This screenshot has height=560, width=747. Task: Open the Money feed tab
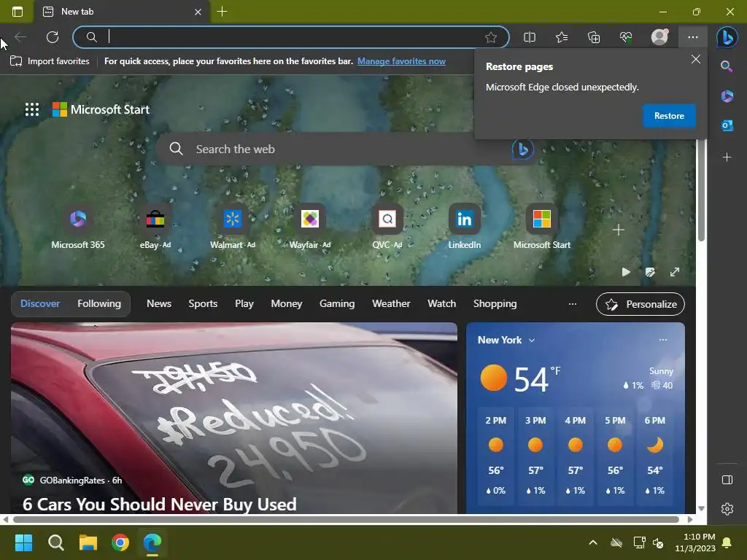point(286,304)
